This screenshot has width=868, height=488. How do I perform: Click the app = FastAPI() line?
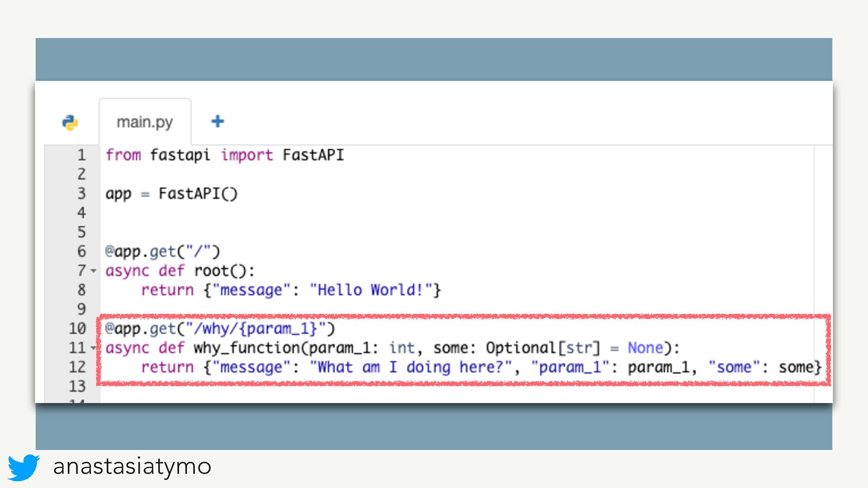point(171,194)
